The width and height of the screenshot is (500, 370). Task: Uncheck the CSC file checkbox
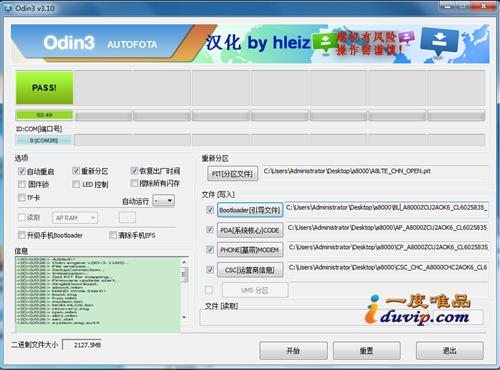(210, 269)
